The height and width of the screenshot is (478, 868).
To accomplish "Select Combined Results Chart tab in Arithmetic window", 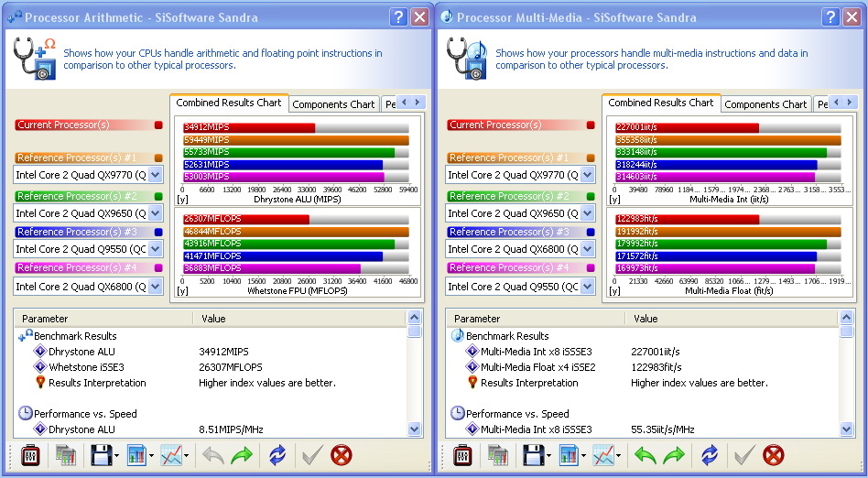I will [229, 103].
